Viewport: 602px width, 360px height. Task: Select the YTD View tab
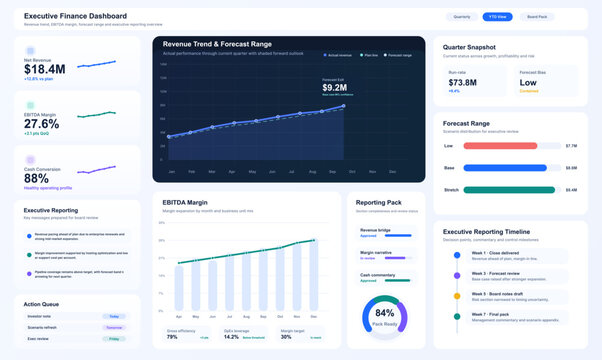pos(497,17)
